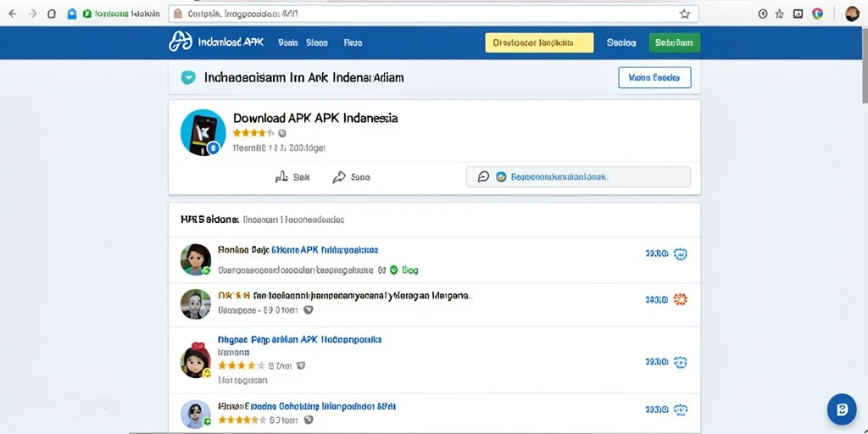Image resolution: width=868 pixels, height=434 pixels.
Task: Click the speech bubble icon in comment box
Action: tap(483, 177)
